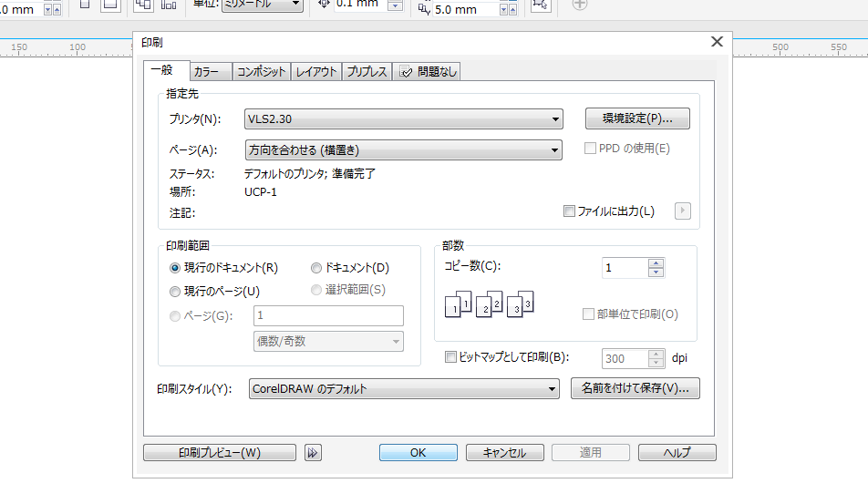The width and height of the screenshot is (868, 504).
Task: Click the mini preview expand arrows icon
Action: click(x=314, y=453)
